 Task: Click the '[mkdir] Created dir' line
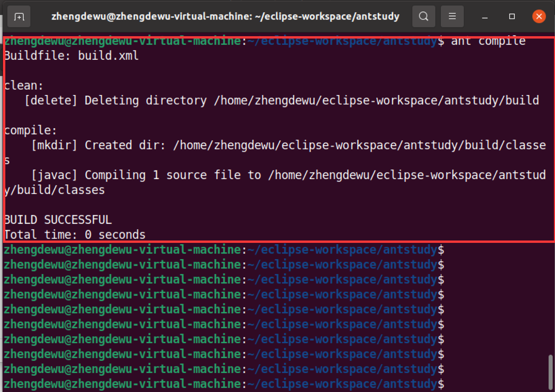(x=288, y=145)
